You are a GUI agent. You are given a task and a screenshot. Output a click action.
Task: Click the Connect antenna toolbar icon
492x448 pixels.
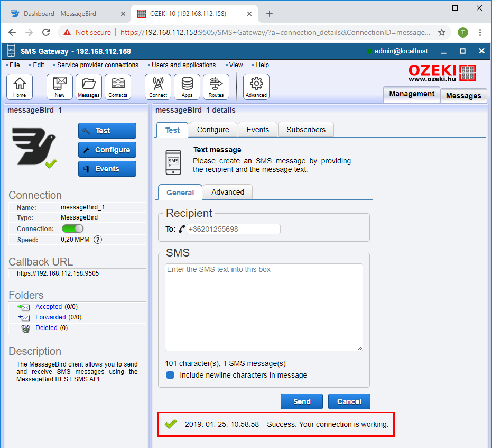(x=158, y=87)
